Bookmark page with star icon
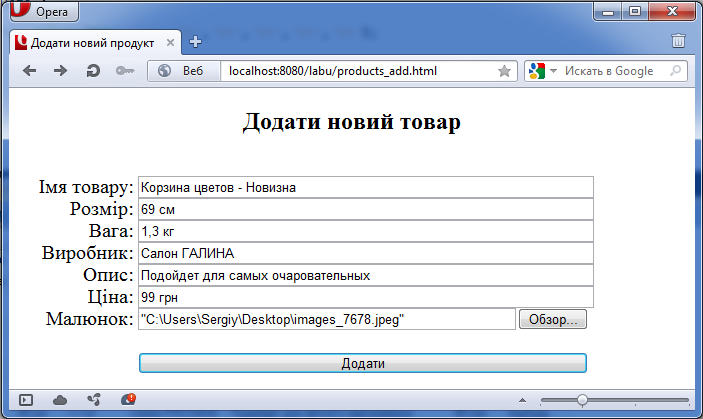The width and height of the screenshot is (703, 419). tap(504, 71)
